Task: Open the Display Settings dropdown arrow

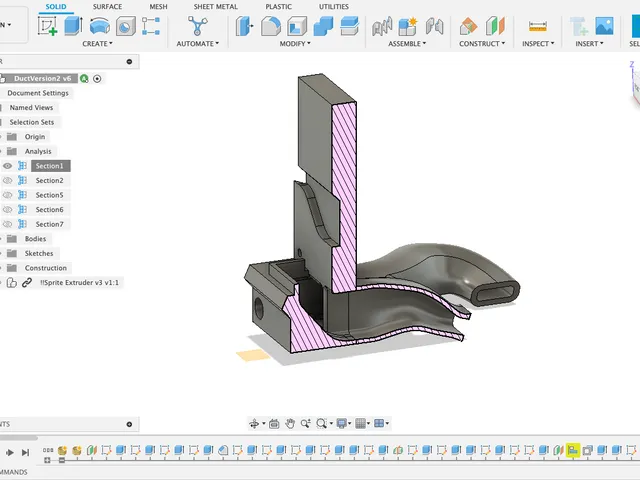Action: (x=350, y=424)
